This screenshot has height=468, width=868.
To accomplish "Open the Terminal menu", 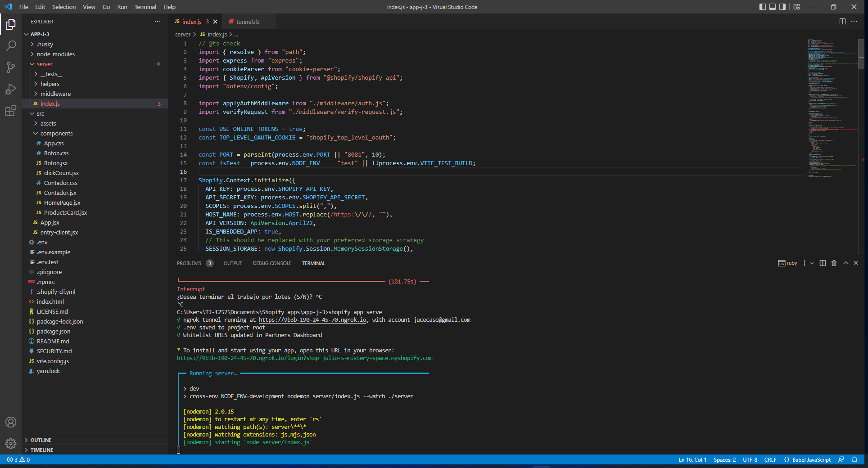I will click(145, 7).
